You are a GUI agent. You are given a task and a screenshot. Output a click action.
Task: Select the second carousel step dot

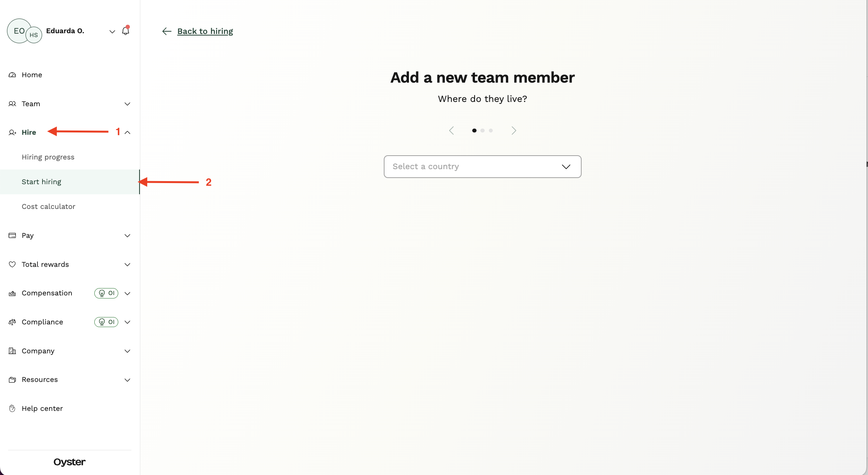coord(483,131)
